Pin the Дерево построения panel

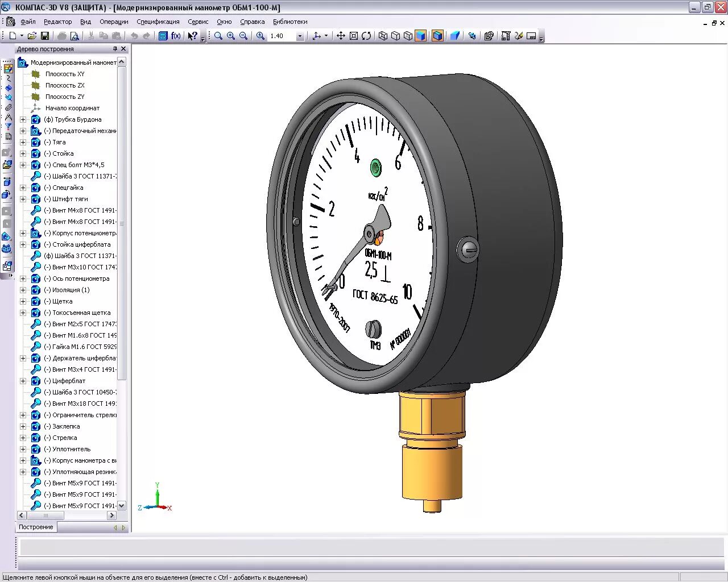(115, 49)
